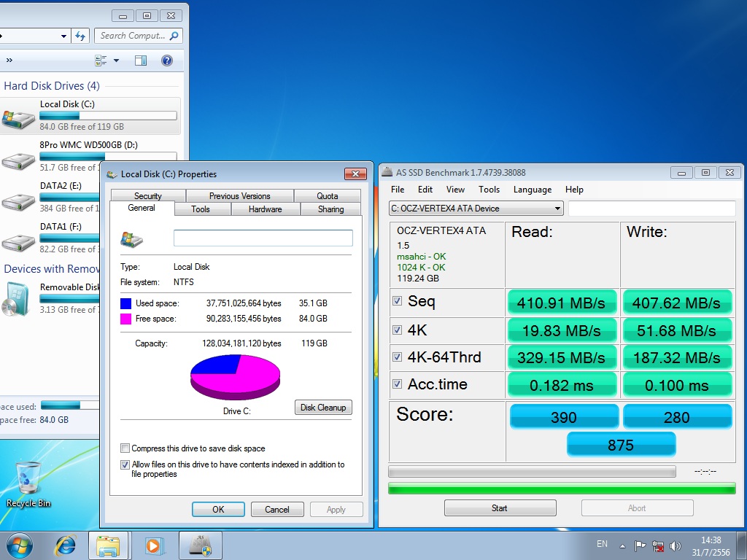Click AS SSD Benchmark taskbar icon

(x=200, y=545)
